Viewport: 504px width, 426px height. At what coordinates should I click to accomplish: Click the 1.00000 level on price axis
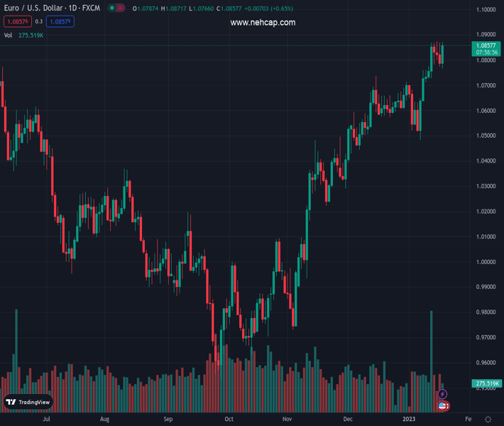[486, 262]
